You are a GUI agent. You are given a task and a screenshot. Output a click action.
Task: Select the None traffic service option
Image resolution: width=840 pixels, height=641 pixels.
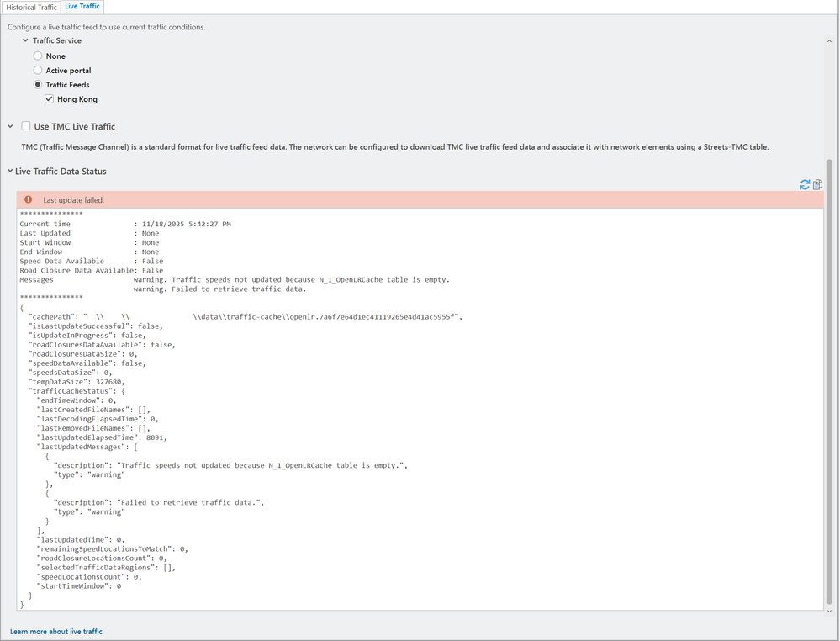[37, 56]
